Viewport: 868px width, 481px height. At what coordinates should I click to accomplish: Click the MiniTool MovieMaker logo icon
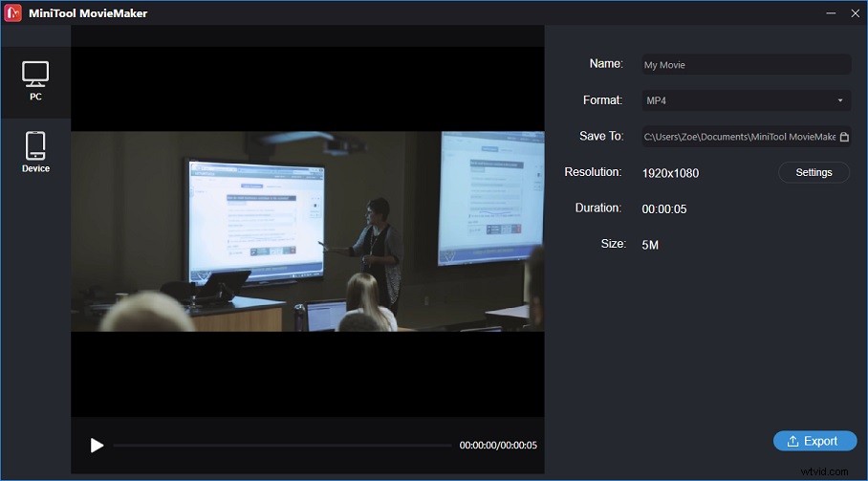[x=13, y=12]
